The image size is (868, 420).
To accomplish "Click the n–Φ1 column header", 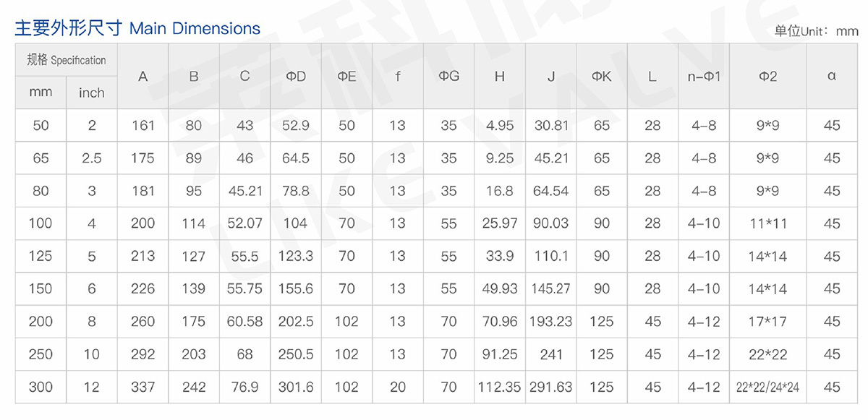I will (x=704, y=77).
